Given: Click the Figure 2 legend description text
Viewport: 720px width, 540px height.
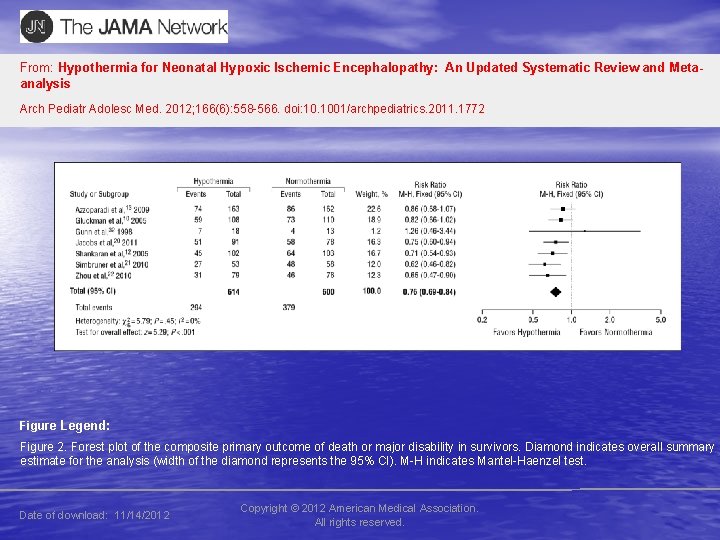Looking at the screenshot, I should point(367,454).
